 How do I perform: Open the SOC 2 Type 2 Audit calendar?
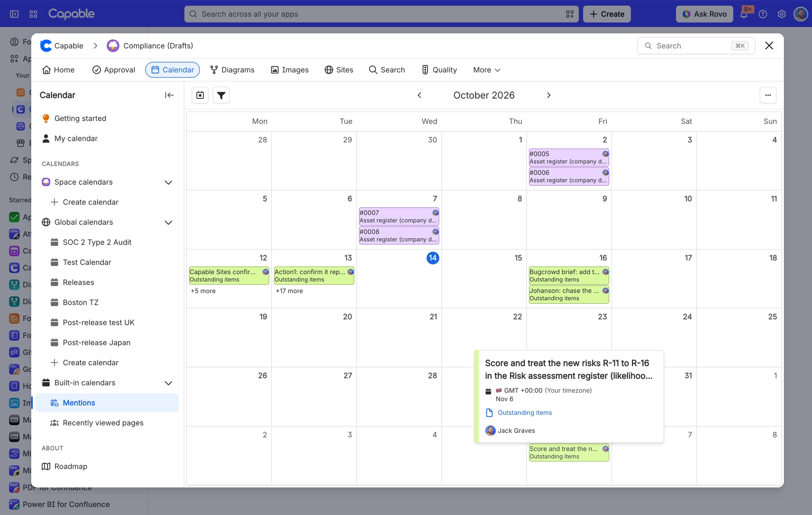point(107,242)
